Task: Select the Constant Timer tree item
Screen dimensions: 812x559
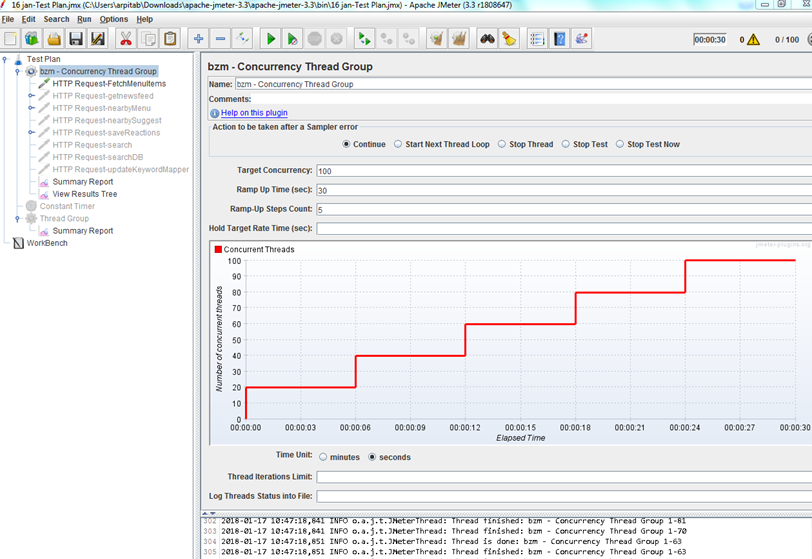Action: (67, 206)
